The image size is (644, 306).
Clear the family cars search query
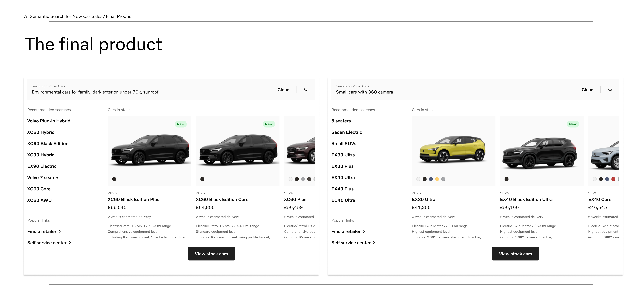coord(283,90)
